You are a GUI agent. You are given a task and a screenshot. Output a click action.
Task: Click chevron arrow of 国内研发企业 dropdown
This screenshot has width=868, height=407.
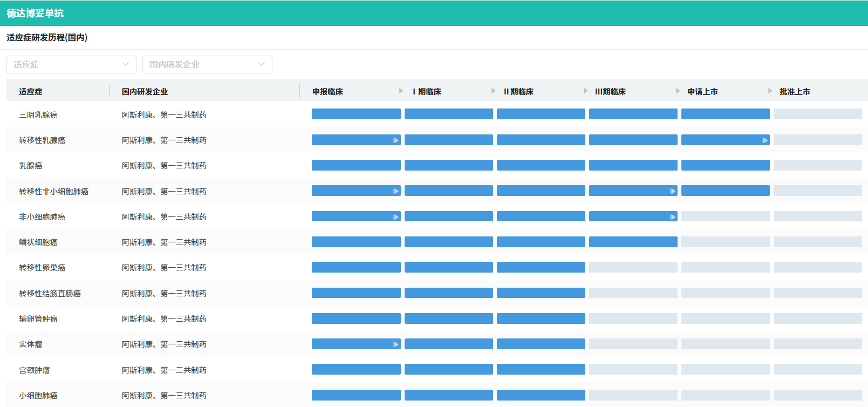(x=262, y=64)
